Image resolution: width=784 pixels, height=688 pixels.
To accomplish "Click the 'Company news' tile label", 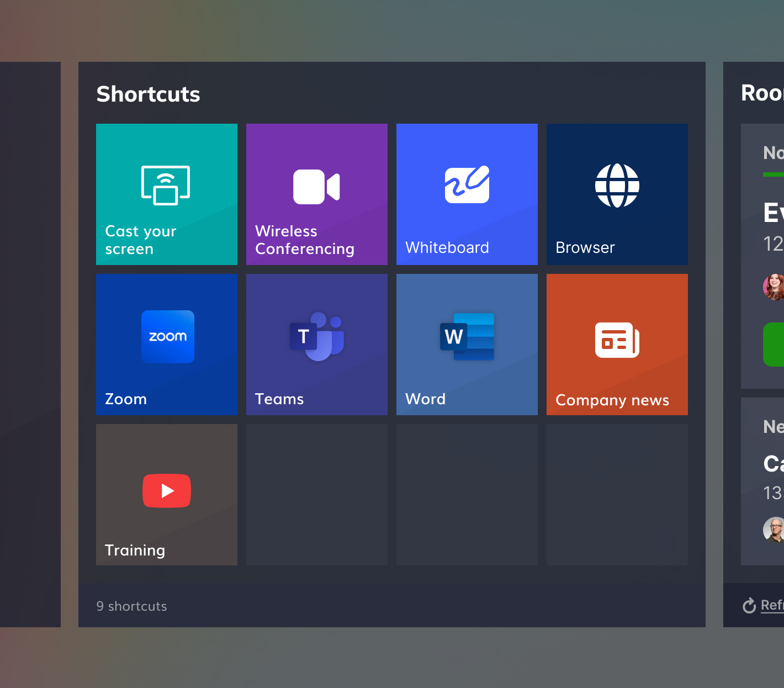I will coord(612,400).
